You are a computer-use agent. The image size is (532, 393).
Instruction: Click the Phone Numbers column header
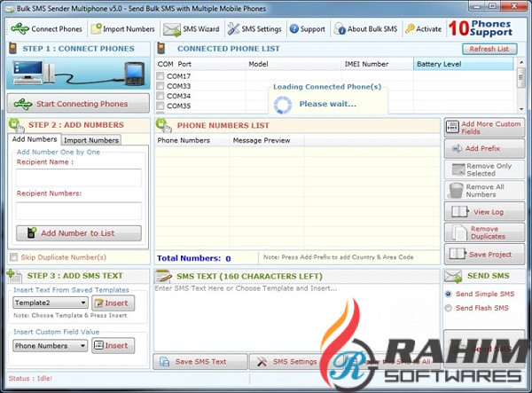192,140
